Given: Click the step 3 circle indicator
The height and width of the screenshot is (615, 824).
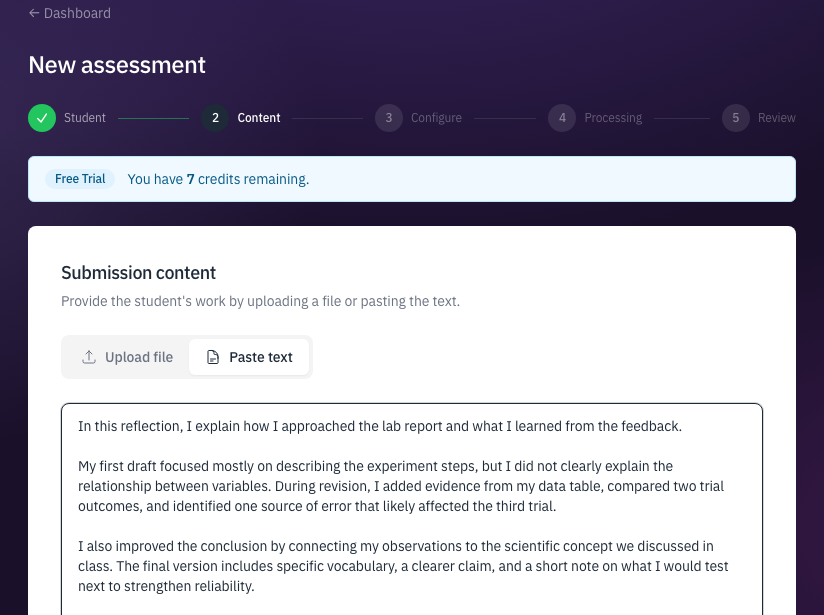Looking at the screenshot, I should (x=389, y=117).
